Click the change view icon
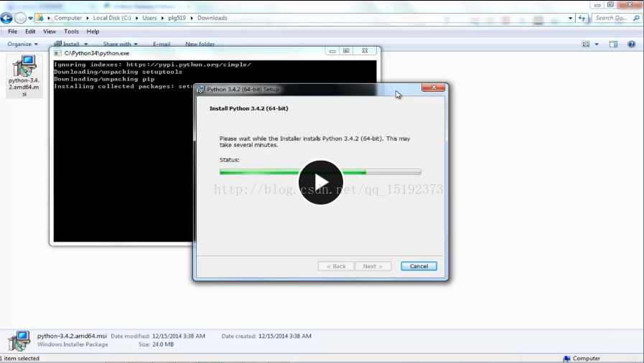Viewport: 644px width, 363px height. 586,44
